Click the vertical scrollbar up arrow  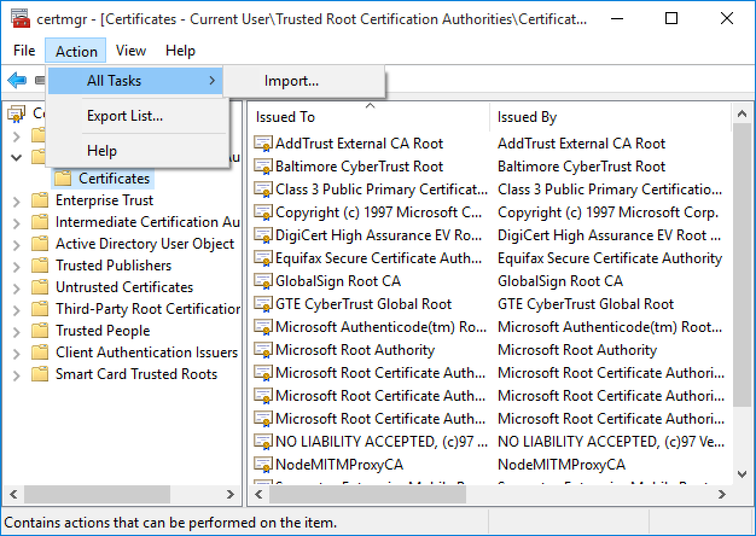[742, 113]
